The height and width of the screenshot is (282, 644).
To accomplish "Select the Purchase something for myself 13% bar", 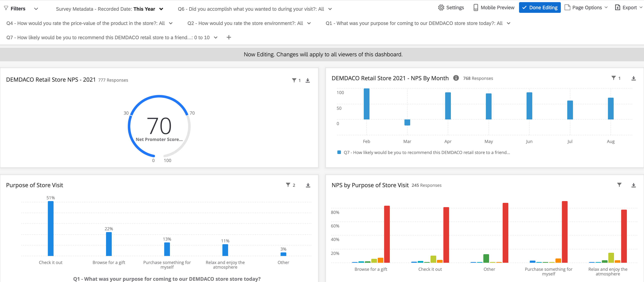I will (167, 249).
